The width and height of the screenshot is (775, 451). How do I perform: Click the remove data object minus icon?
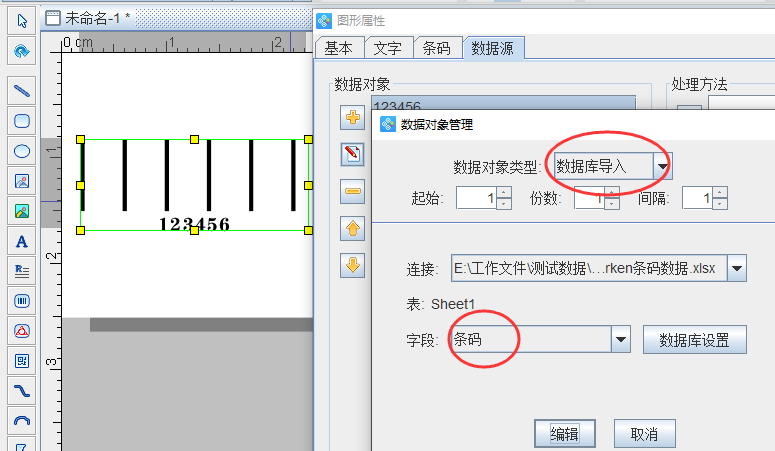(x=352, y=191)
